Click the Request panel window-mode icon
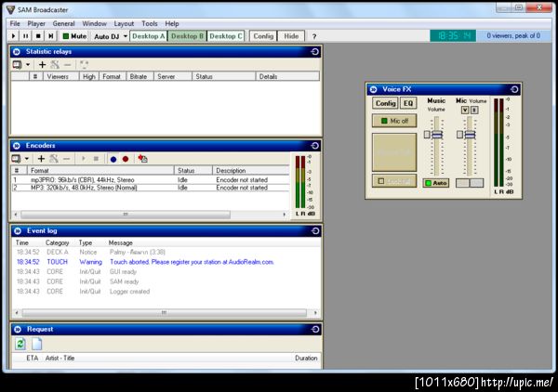The height and width of the screenshot is (392, 558). [315, 330]
